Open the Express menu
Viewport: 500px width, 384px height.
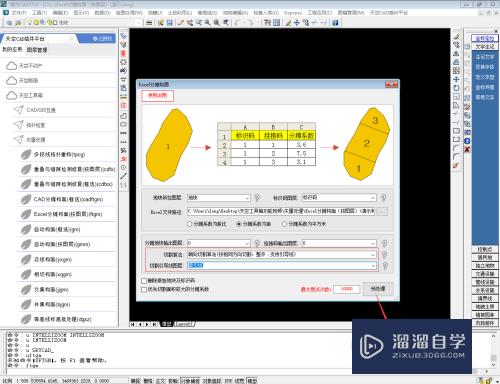pyautogui.click(x=293, y=13)
